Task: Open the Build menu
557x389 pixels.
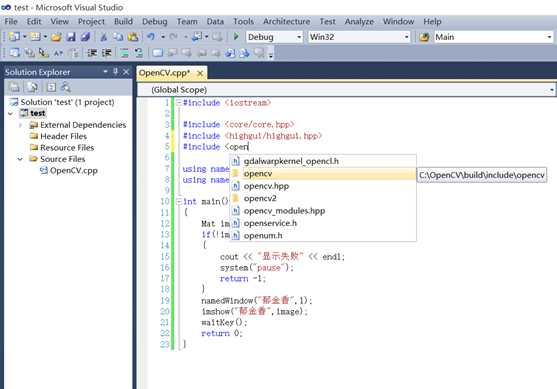Action: tap(123, 21)
